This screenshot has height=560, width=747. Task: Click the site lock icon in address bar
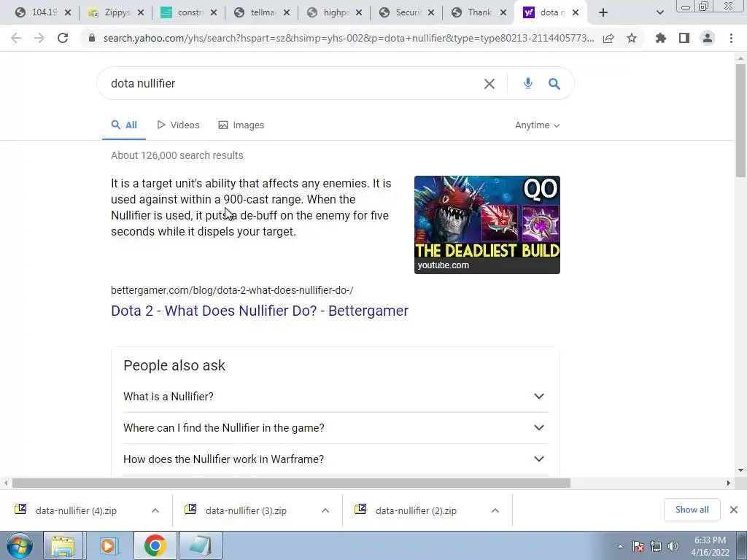click(x=92, y=38)
